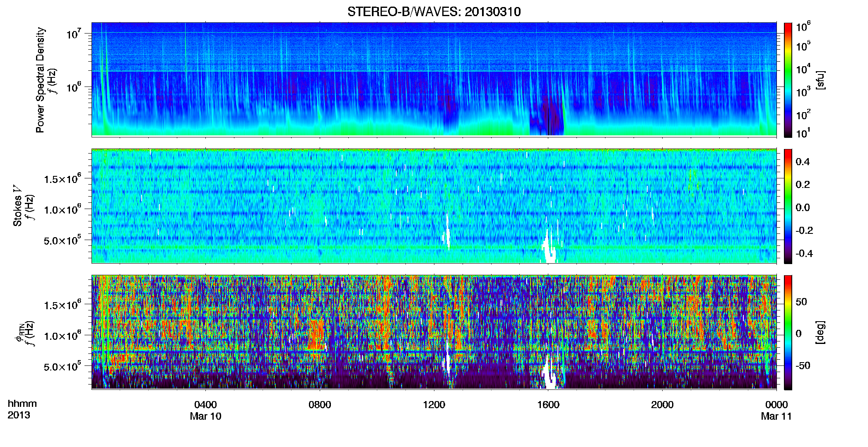Click the -50 label on degrees color bar
This screenshot has height=447, width=868.
(x=803, y=365)
